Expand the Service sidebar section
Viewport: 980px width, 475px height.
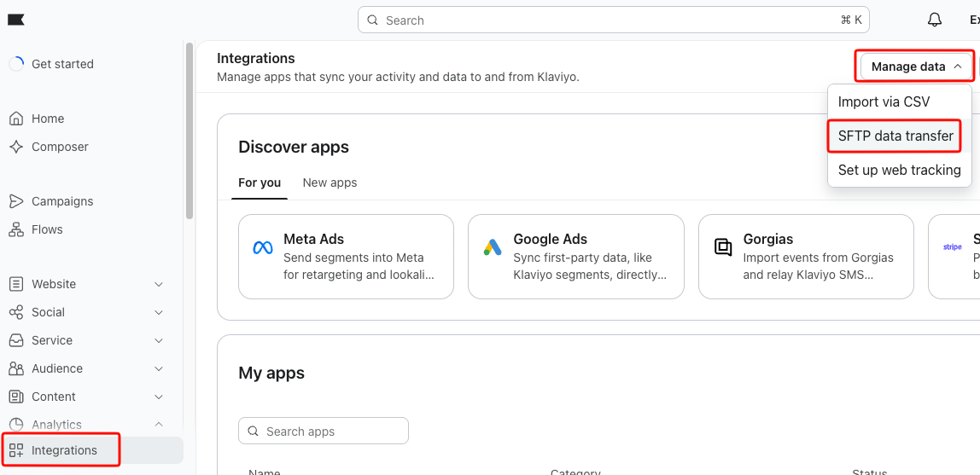tap(159, 340)
